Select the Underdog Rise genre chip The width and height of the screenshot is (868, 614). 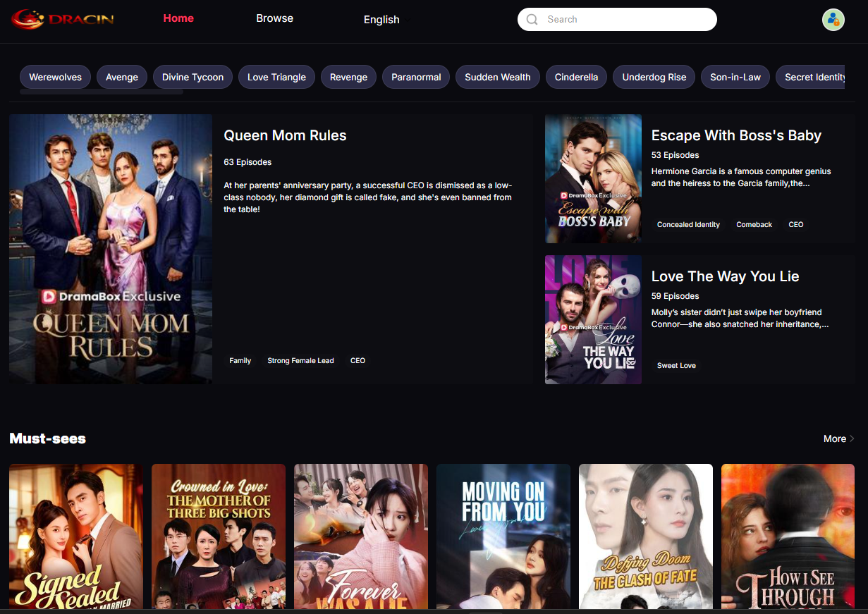tap(654, 78)
